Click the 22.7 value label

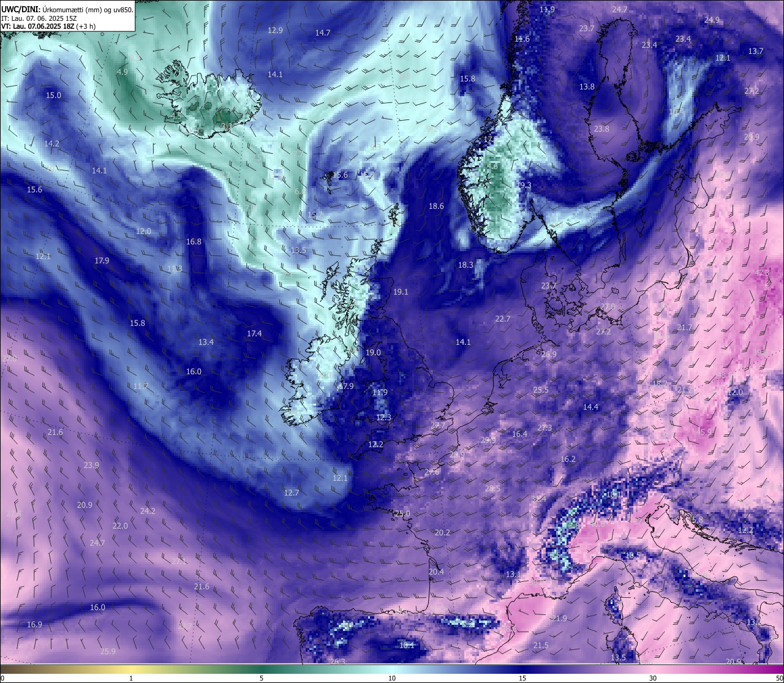point(502,319)
